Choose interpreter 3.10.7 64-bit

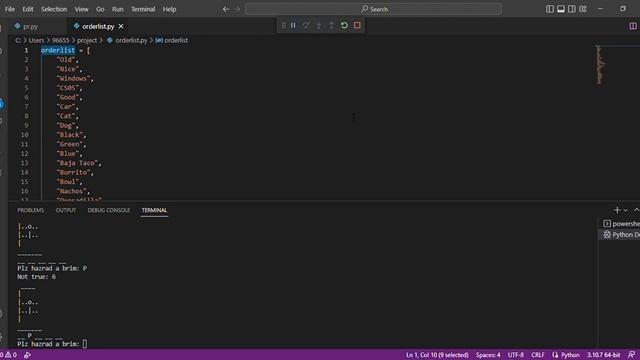(x=603, y=355)
